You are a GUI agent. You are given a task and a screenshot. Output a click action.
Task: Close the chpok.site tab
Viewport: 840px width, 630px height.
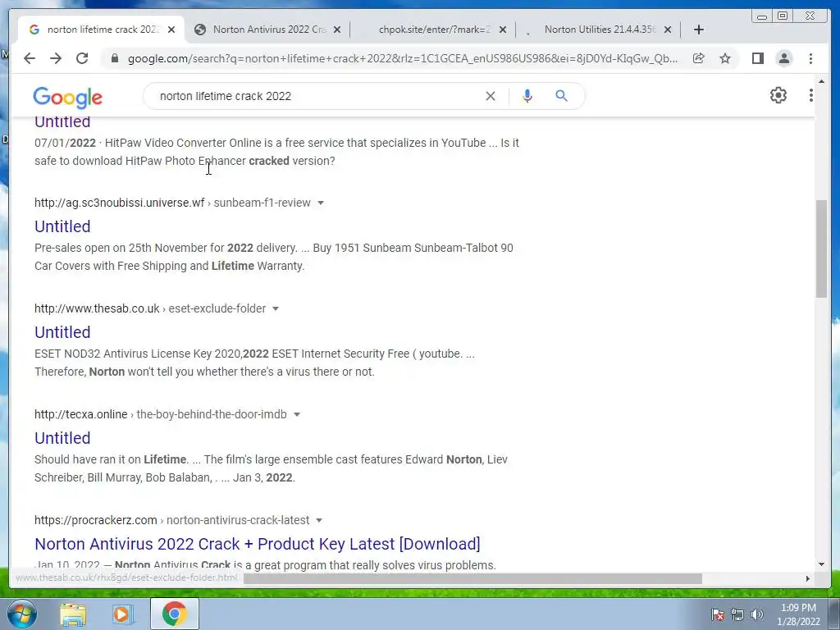pos(503,30)
